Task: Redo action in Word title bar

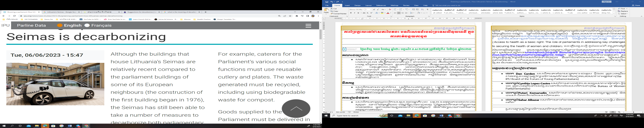Action: click(338, 2)
